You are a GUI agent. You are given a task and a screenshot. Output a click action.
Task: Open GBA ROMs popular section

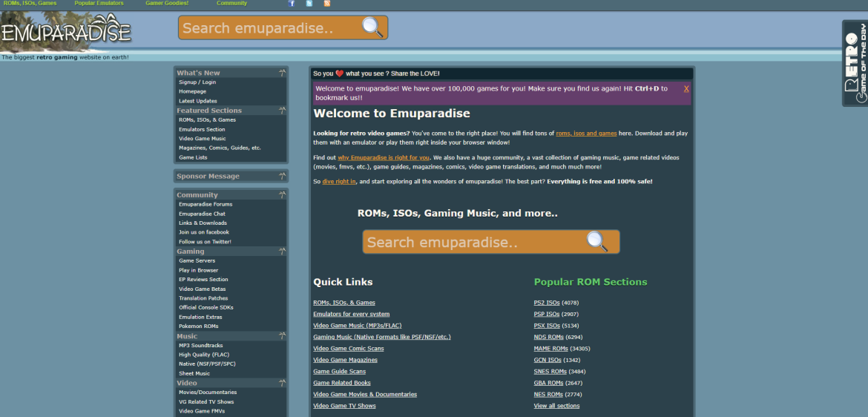[548, 383]
